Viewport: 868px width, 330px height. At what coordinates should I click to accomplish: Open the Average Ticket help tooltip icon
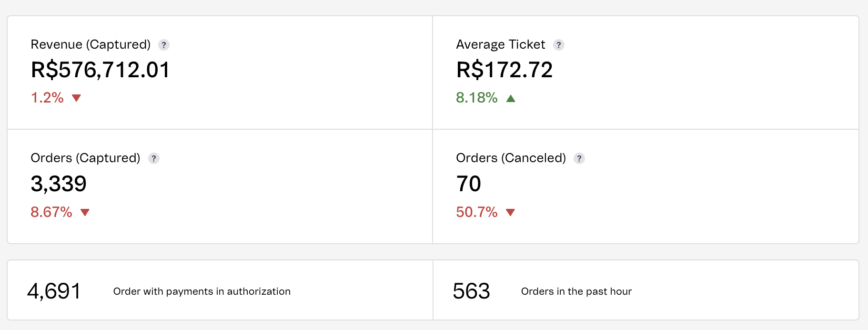point(559,45)
